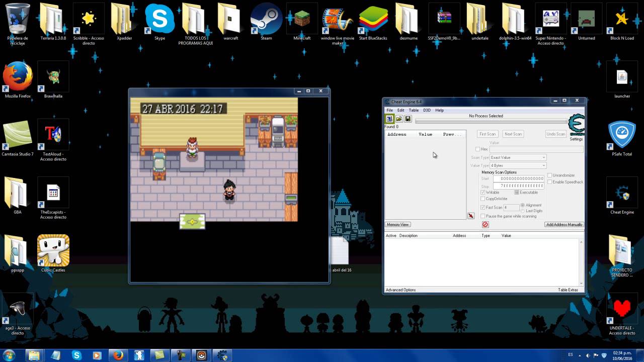Open the D3D menu
The image size is (644, 362).
427,110
